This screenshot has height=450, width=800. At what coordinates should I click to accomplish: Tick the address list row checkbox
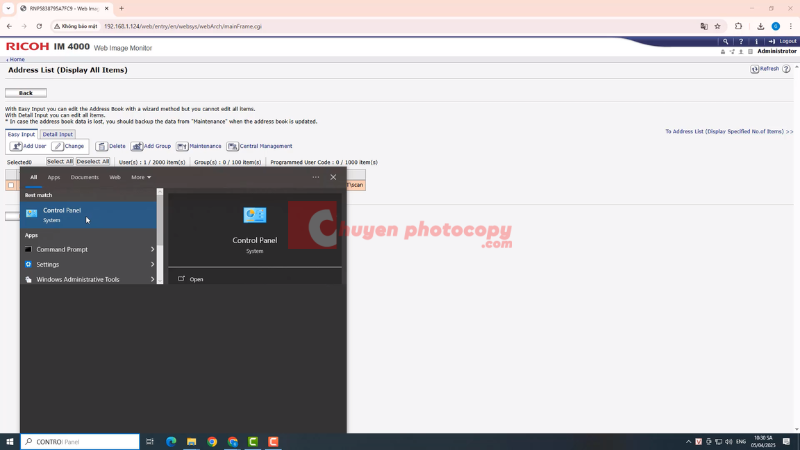pos(11,185)
